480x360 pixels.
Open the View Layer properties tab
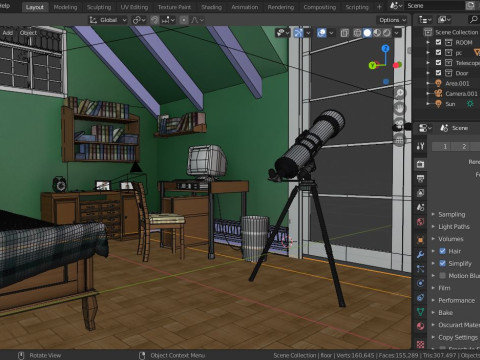point(420,193)
